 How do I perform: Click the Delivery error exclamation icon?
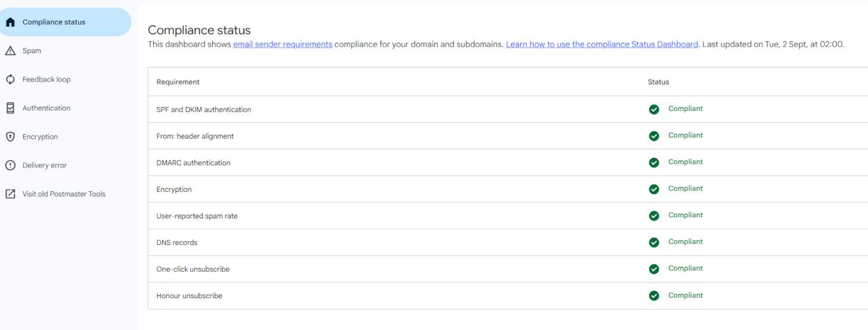[10, 165]
